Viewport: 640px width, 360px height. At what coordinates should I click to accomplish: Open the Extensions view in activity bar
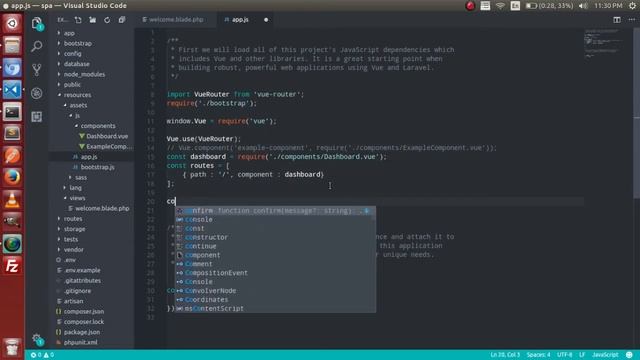pos(37,117)
